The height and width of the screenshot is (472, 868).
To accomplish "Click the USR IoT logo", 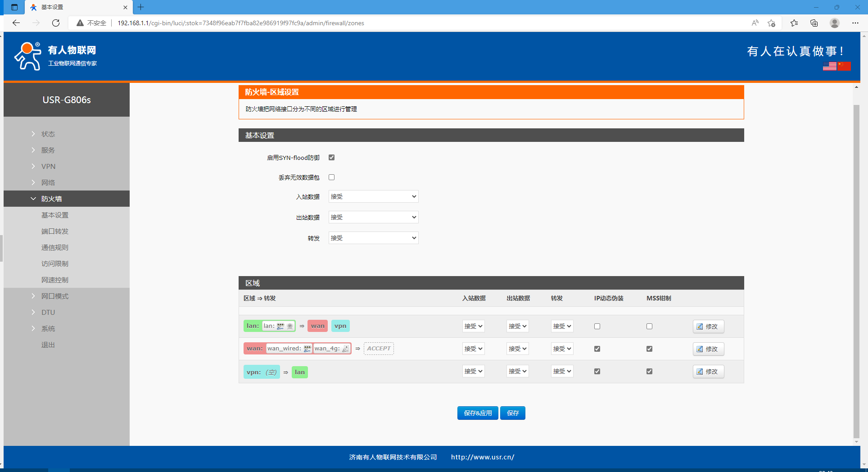I will point(56,56).
